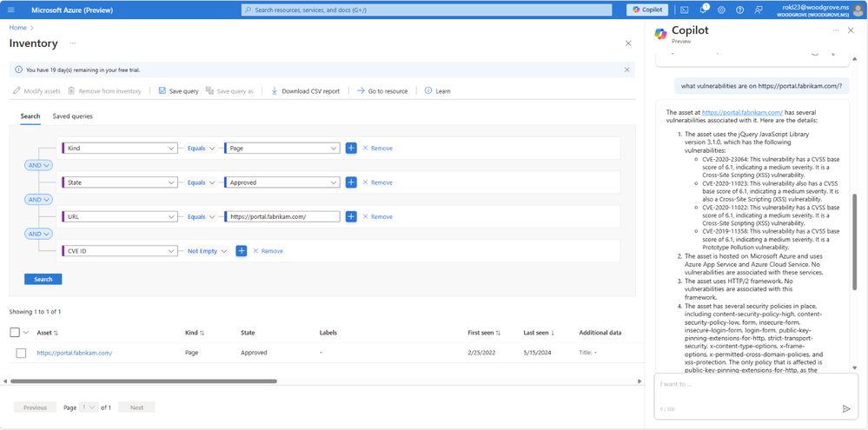Remove the State filter row

click(x=378, y=182)
